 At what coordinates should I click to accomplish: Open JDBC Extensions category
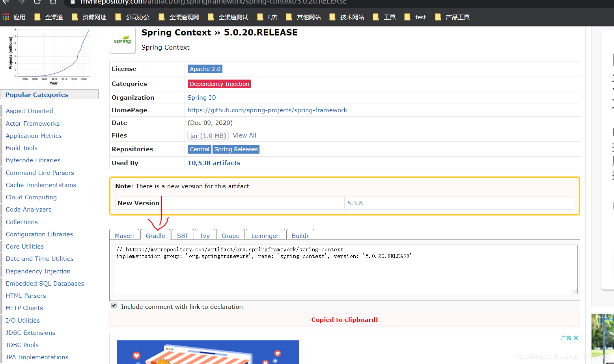30,333
